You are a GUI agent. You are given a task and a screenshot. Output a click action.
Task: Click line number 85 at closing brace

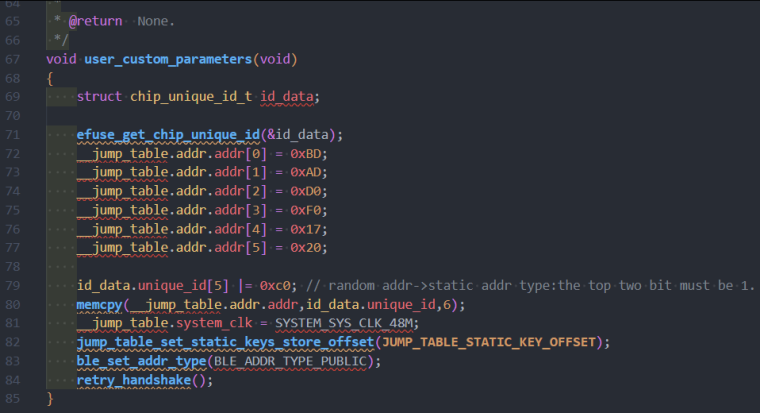[x=13, y=400]
